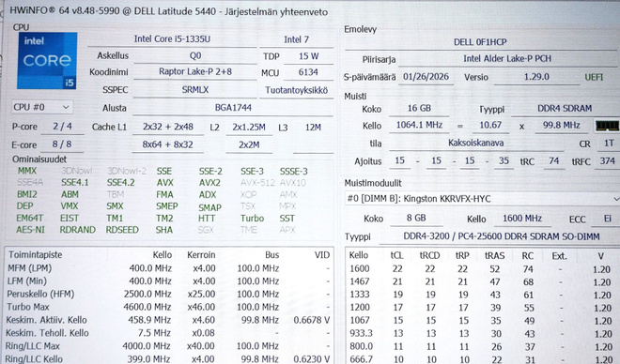The width and height of the screenshot is (620, 364).
Task: Select the Keskim. Aktiiv. Kello row
Action: [169, 320]
